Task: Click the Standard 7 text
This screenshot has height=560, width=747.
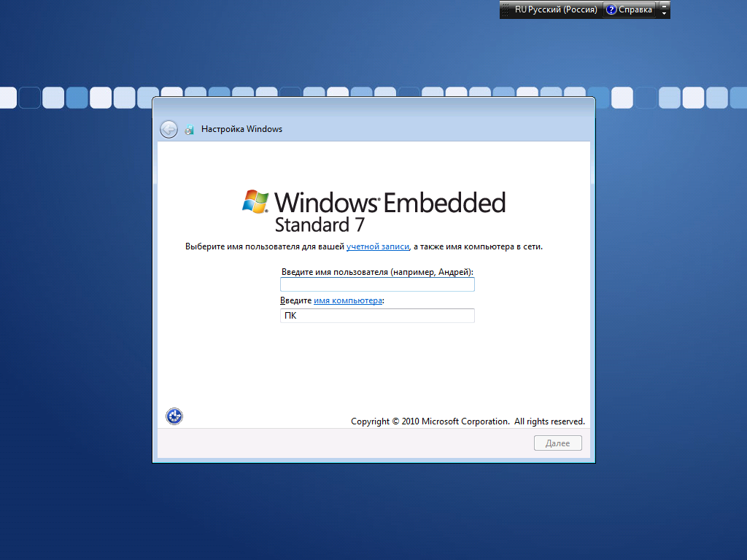Action: [320, 225]
